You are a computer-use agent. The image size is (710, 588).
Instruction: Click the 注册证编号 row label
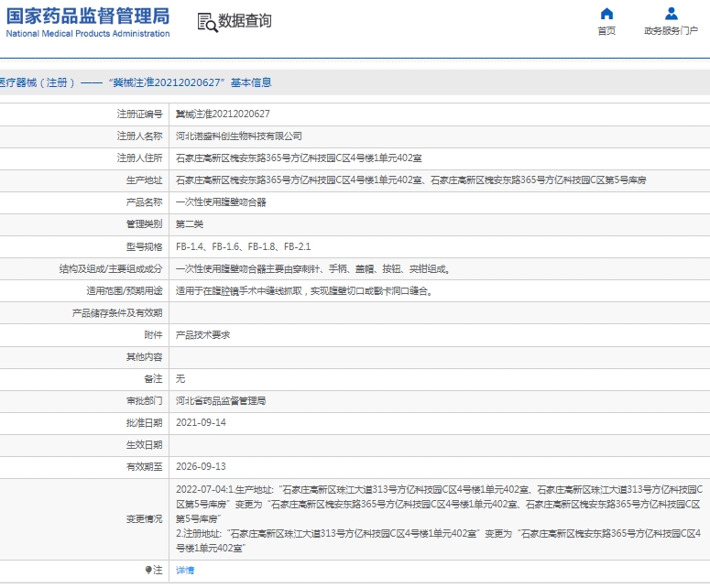[139, 114]
